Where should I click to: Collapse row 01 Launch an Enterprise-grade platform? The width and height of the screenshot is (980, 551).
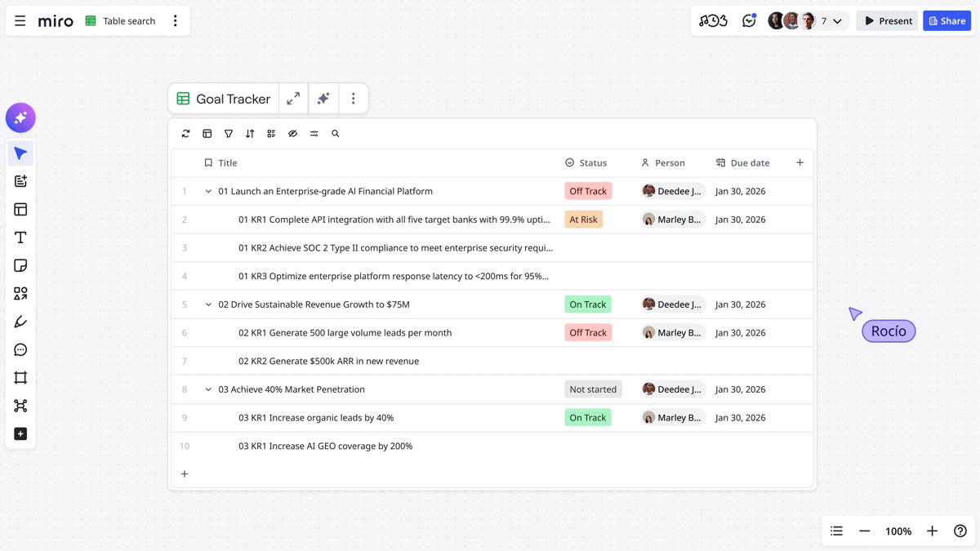[208, 192]
